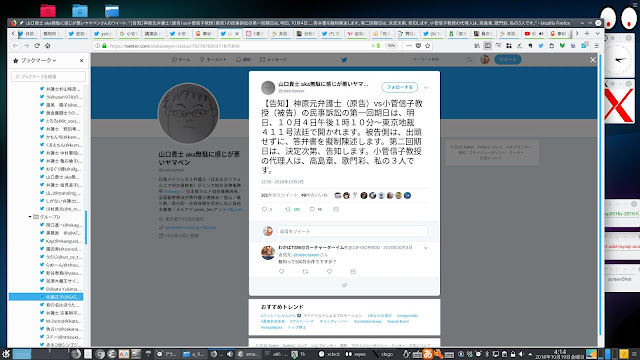The image size is (640, 360).
Task: Go back with Firefox back arrow
Action: click(16, 46)
